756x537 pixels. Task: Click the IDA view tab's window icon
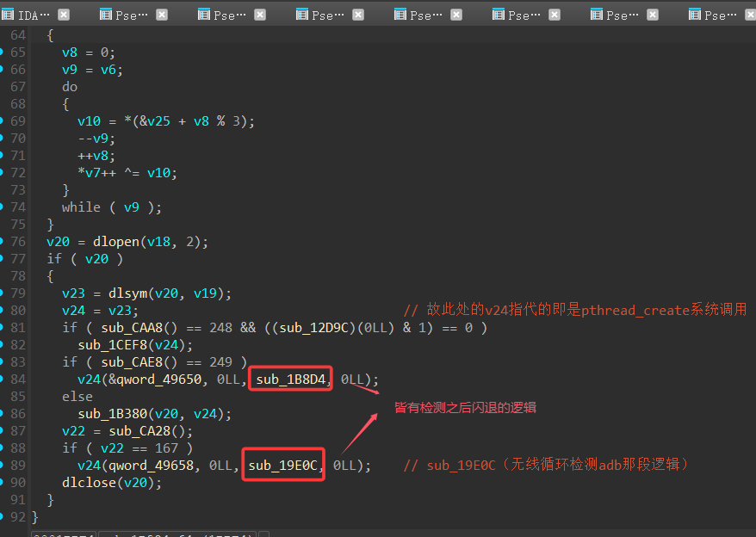[x=8, y=15]
